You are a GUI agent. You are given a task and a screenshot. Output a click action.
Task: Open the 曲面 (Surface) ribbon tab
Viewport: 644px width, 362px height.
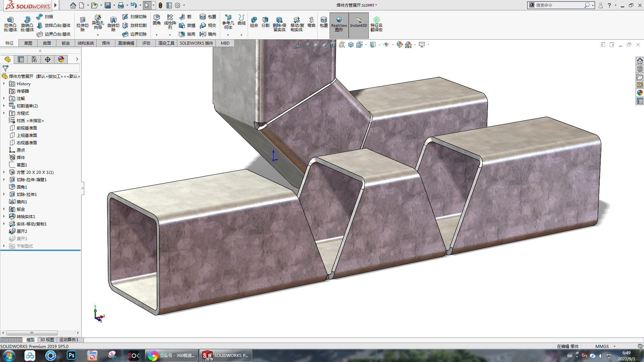(47, 43)
